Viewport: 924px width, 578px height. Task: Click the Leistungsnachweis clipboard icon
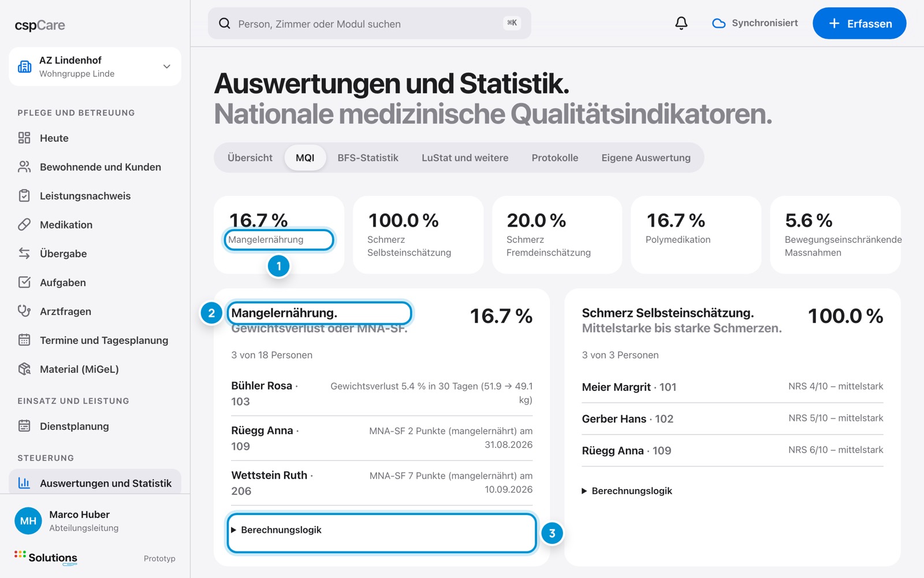[x=24, y=195]
